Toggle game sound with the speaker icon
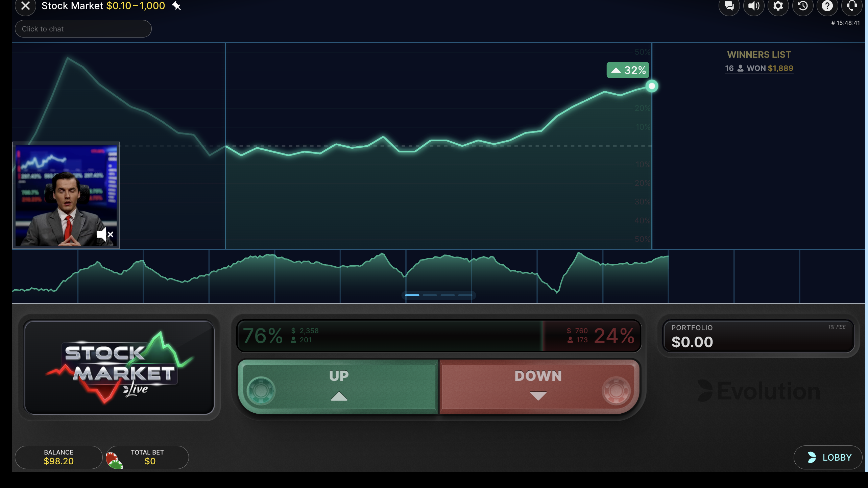This screenshot has height=488, width=868. tap(754, 6)
